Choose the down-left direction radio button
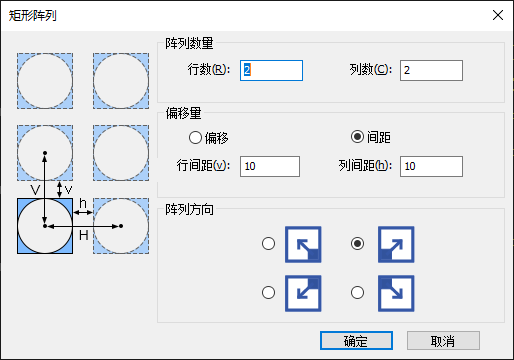Screen dimensions: 514x360 click(x=268, y=293)
